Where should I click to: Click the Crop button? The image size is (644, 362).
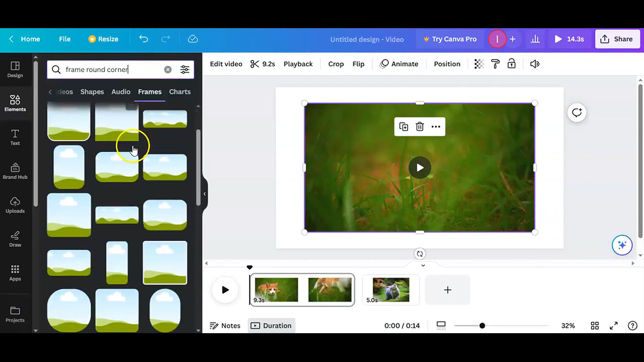point(336,64)
